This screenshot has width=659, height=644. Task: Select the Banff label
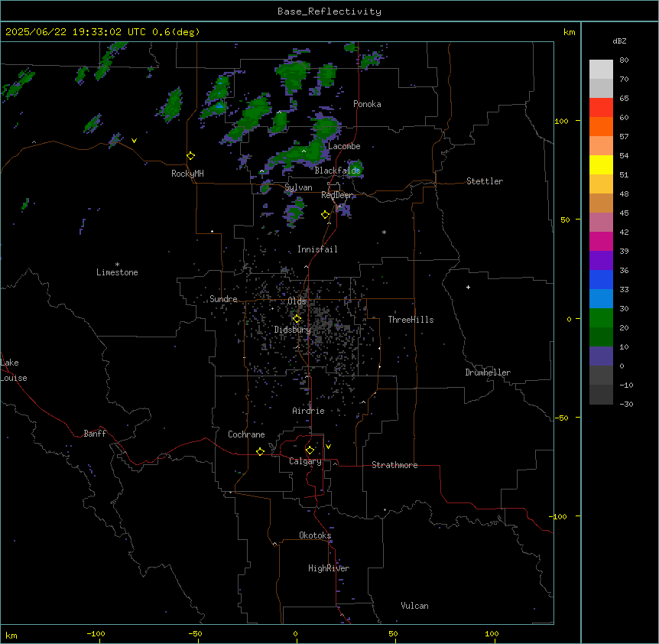(95, 434)
